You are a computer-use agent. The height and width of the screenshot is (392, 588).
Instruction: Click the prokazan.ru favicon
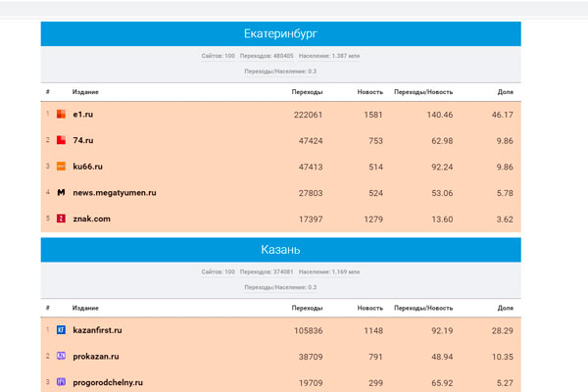pyautogui.click(x=61, y=356)
